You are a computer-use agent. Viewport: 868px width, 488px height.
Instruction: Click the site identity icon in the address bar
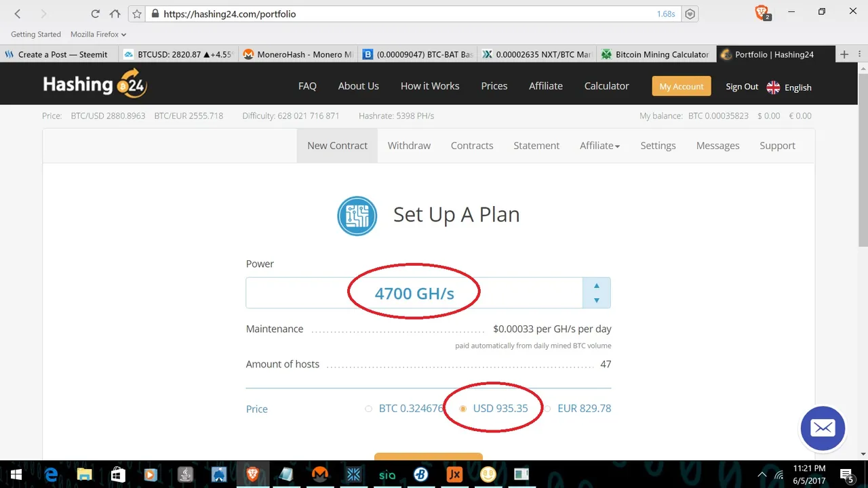(155, 14)
